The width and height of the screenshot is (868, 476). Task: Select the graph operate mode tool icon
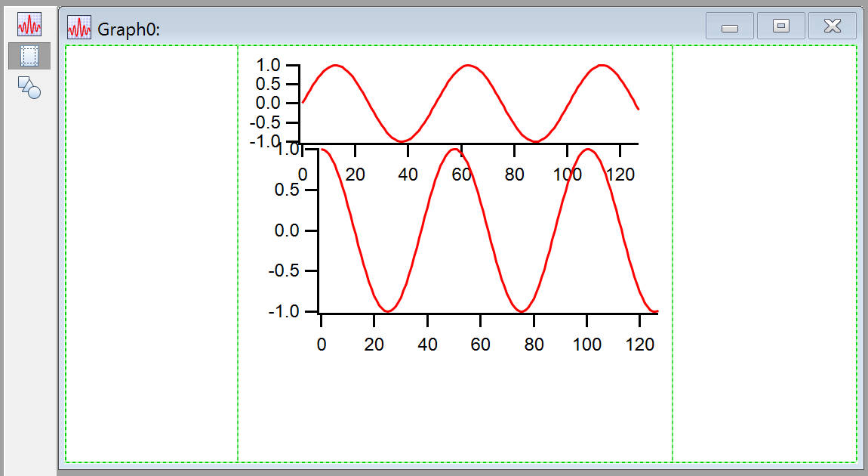tap(29, 24)
